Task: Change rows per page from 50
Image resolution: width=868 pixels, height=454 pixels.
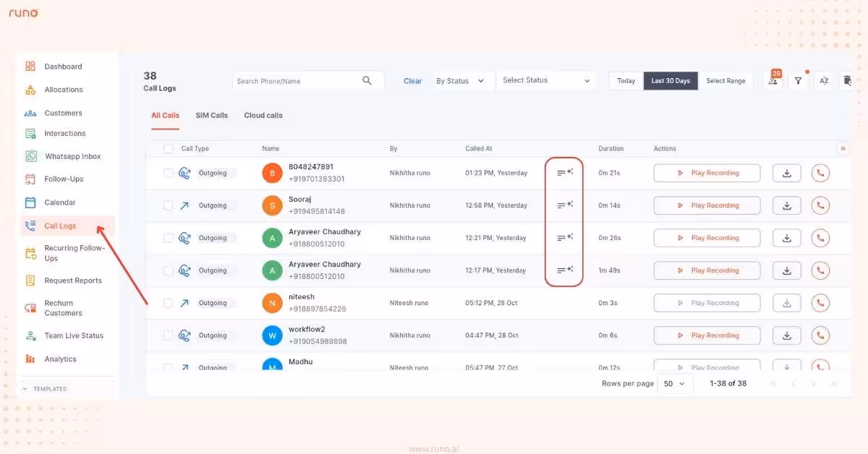Action: click(x=674, y=383)
